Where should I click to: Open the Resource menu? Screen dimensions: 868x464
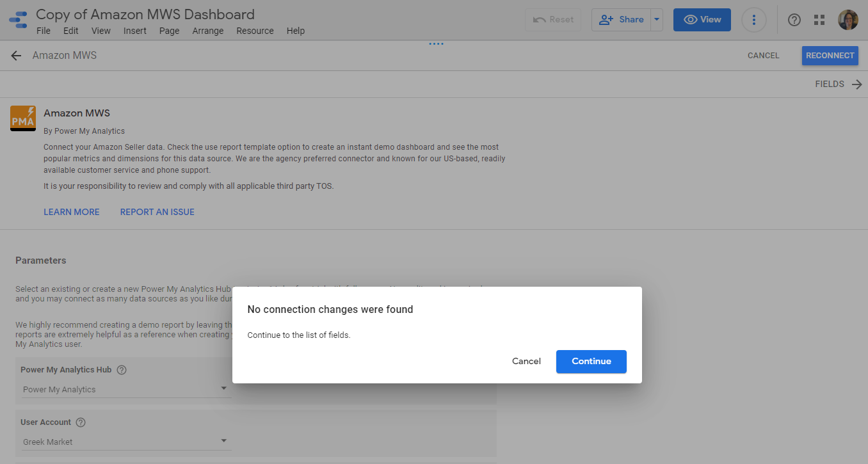(x=255, y=31)
